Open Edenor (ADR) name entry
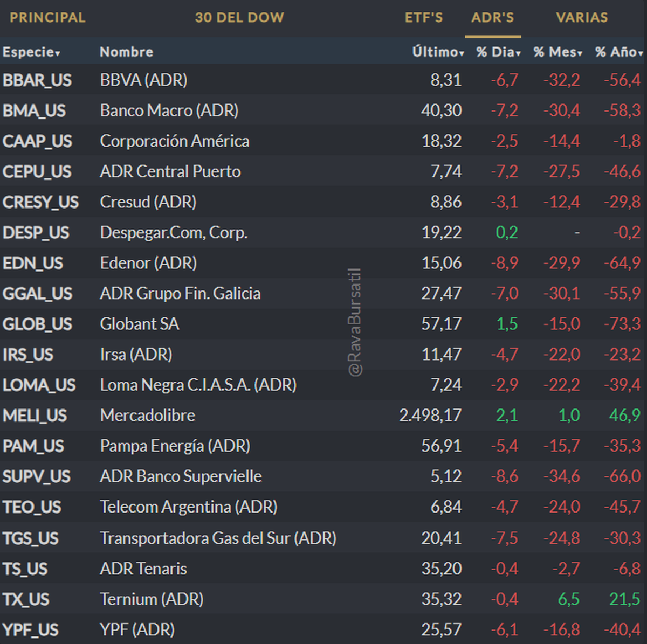Viewport: 647px width, 644px height. (x=148, y=263)
